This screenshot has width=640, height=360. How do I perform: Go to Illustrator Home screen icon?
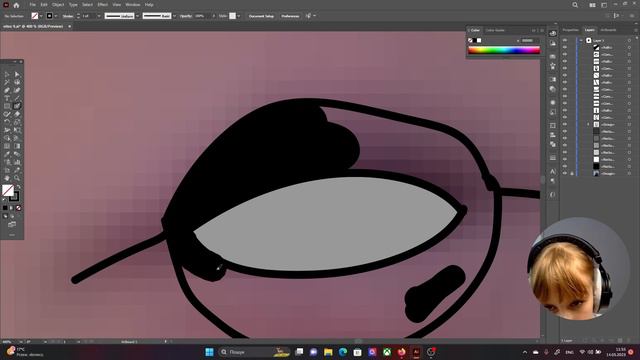16,5
